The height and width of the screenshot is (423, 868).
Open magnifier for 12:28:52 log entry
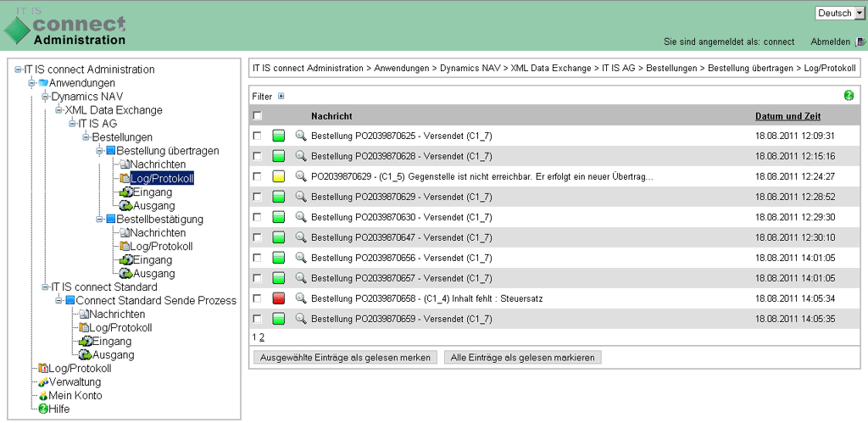[301, 197]
